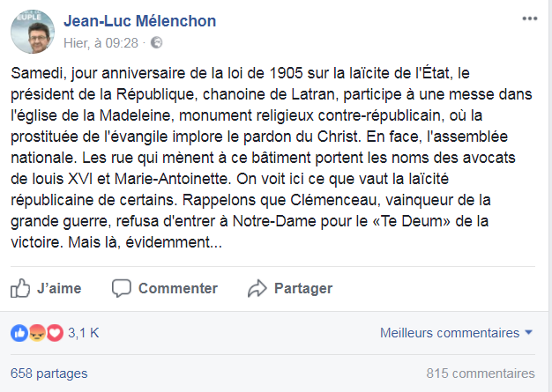Click the arrow next to Meilleurs commentaires
The image size is (552, 392).
point(529,333)
